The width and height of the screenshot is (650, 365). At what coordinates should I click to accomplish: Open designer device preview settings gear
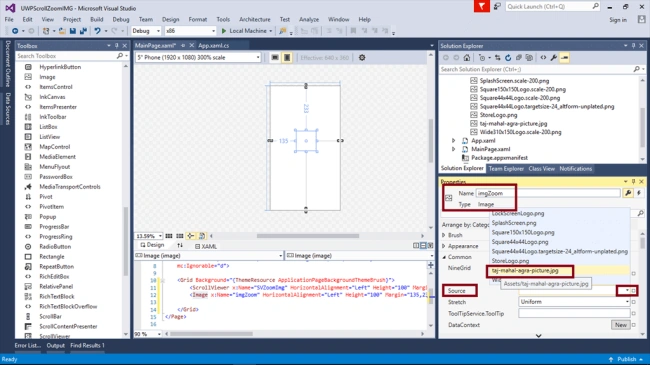(x=362, y=58)
